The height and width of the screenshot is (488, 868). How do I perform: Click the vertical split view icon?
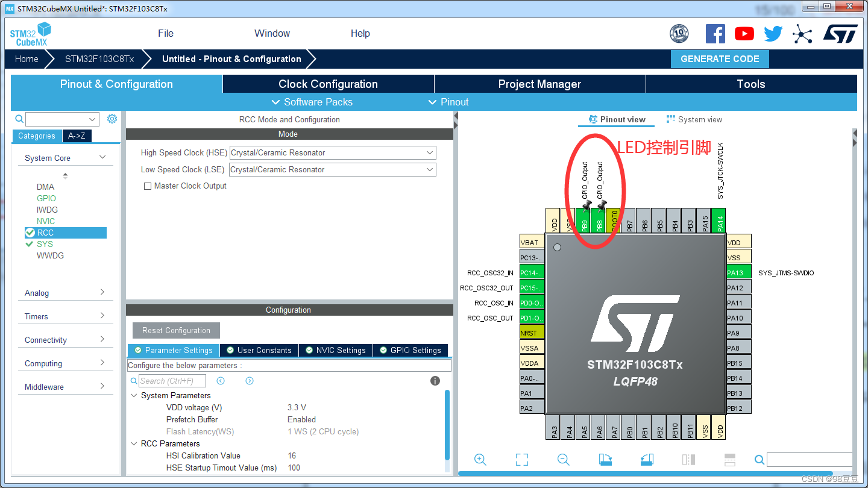tap(688, 460)
